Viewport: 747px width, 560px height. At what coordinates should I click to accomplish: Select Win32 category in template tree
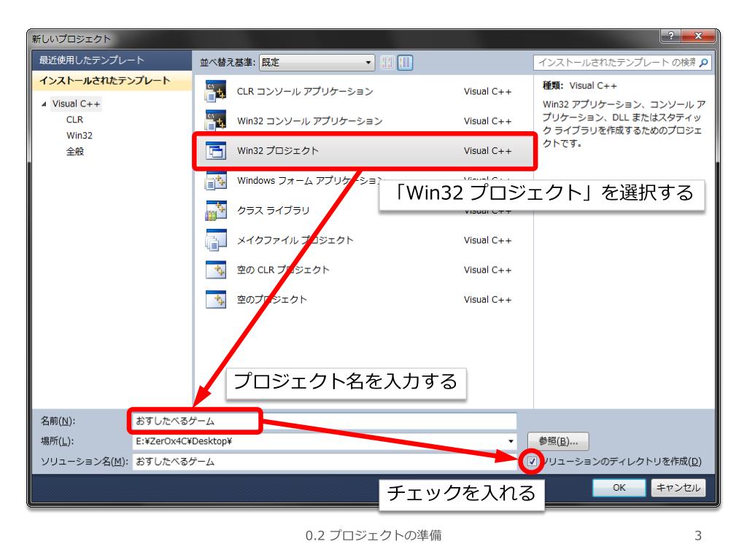79,135
